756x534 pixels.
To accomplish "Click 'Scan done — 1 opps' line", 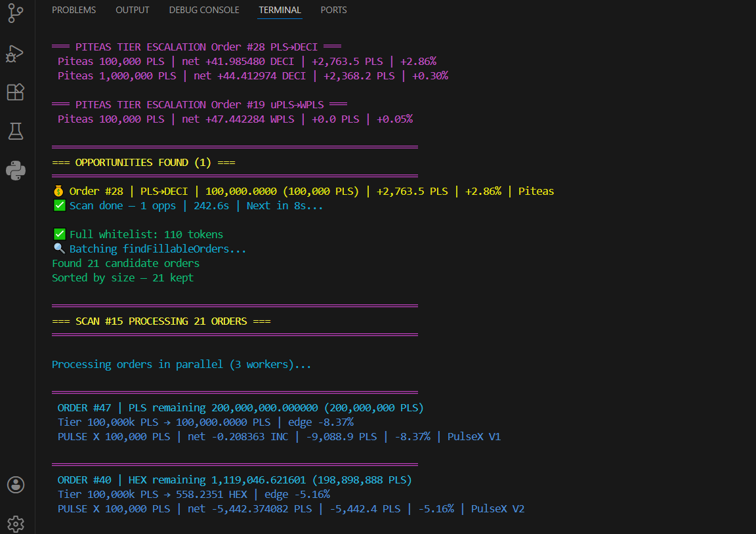I will 188,206.
